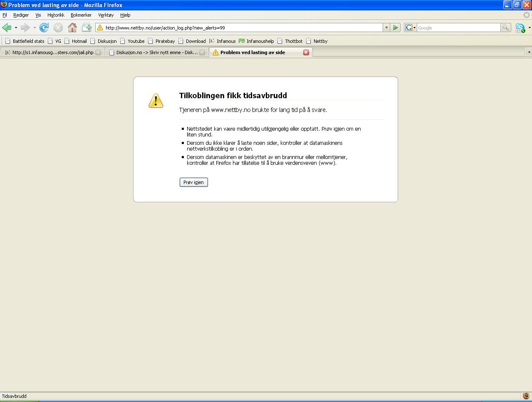Close the Problem ved lasting av side tab
The image size is (532, 402).
tap(306, 52)
